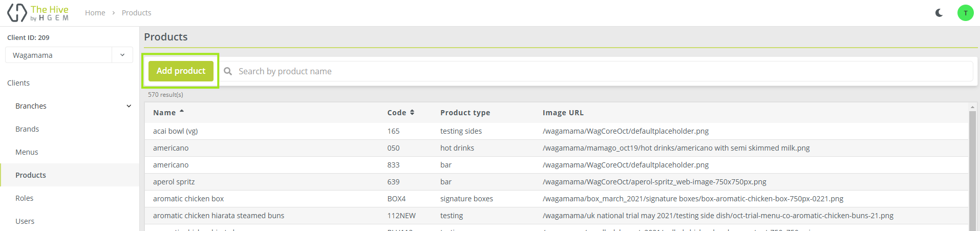Go to Home breadcrumb

point(95,13)
